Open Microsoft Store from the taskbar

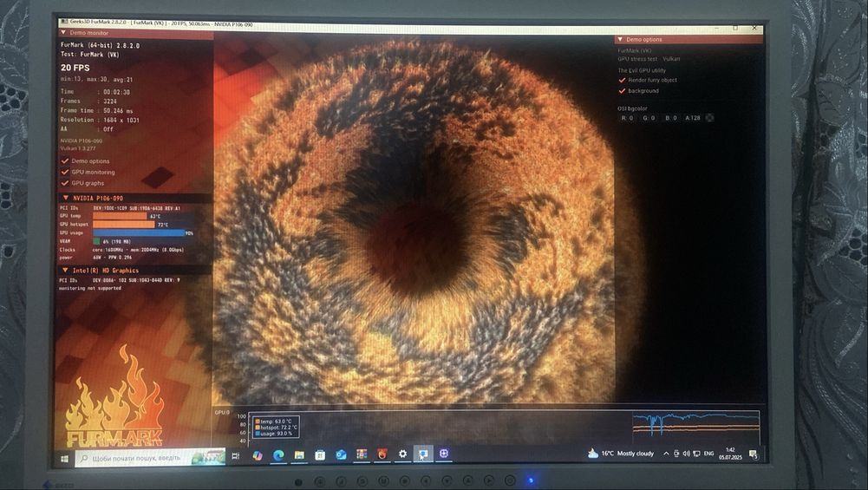click(320, 455)
